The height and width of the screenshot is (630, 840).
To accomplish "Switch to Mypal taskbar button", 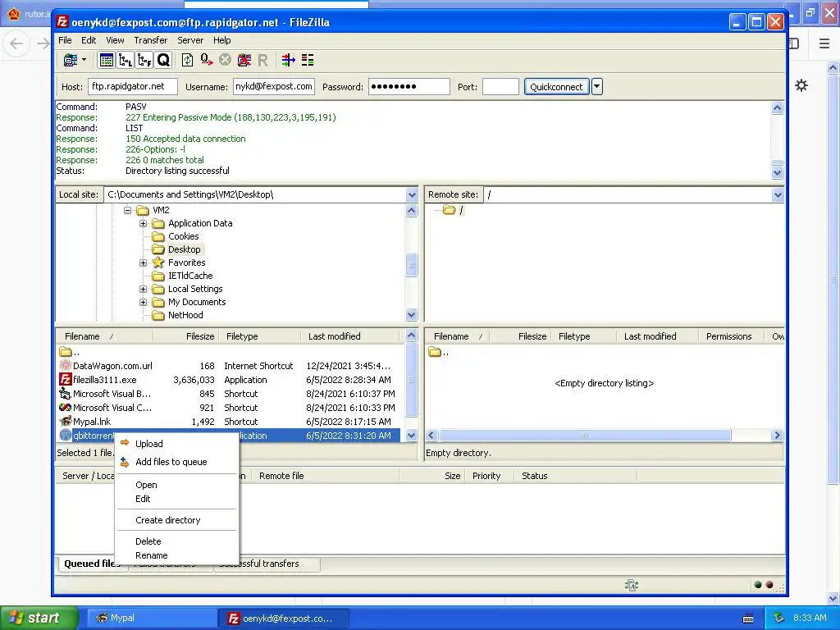I will tap(152, 619).
